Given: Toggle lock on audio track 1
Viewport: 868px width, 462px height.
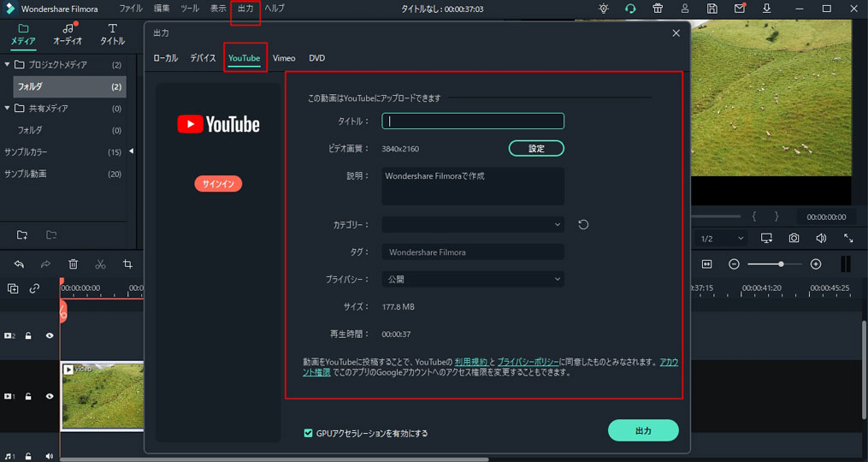Looking at the screenshot, I should 27,457.
